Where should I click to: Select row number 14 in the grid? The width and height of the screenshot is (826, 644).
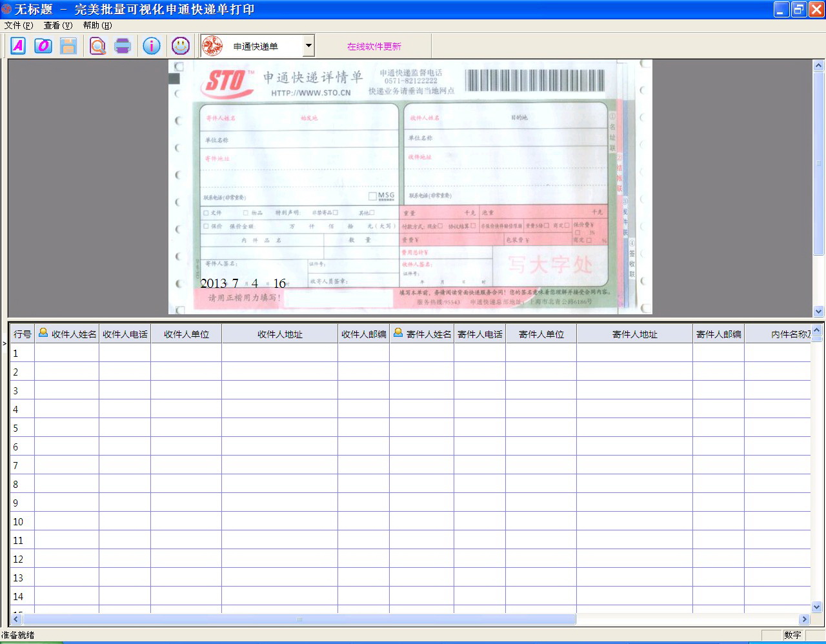[23, 596]
